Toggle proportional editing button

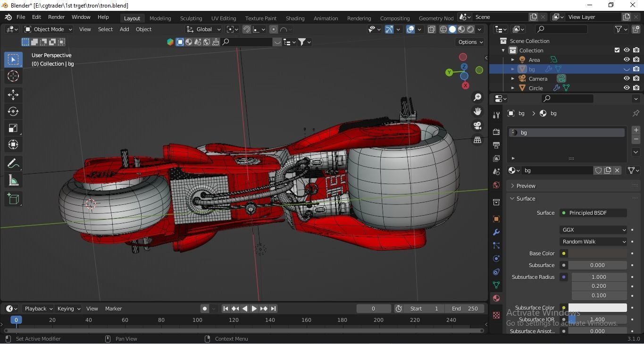(x=274, y=29)
